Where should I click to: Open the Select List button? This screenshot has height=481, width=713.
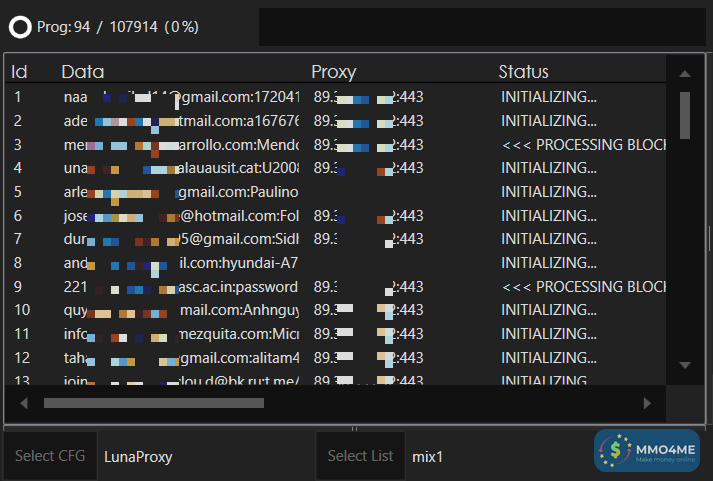(x=360, y=456)
